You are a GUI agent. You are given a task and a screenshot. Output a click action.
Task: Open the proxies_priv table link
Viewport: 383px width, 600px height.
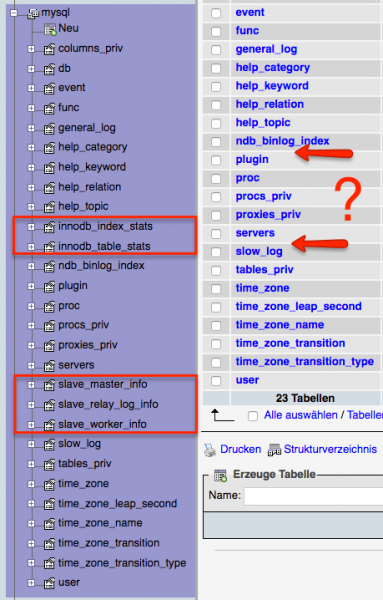click(x=268, y=215)
